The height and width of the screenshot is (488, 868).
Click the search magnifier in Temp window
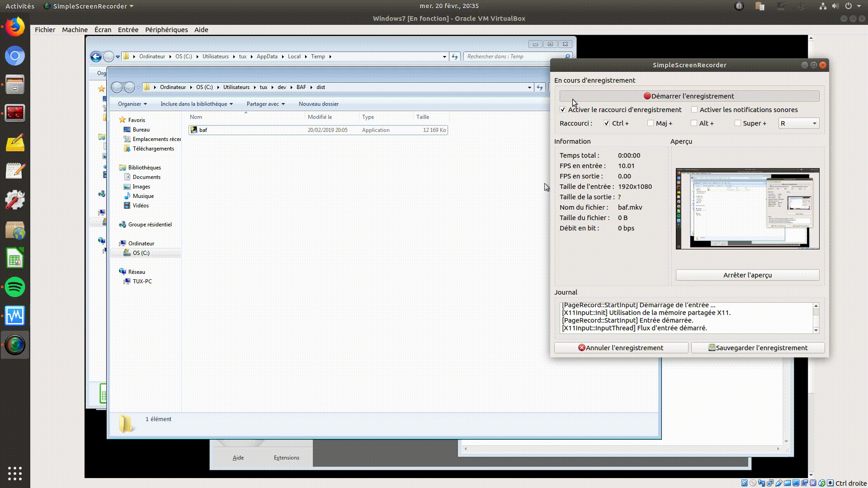[567, 56]
